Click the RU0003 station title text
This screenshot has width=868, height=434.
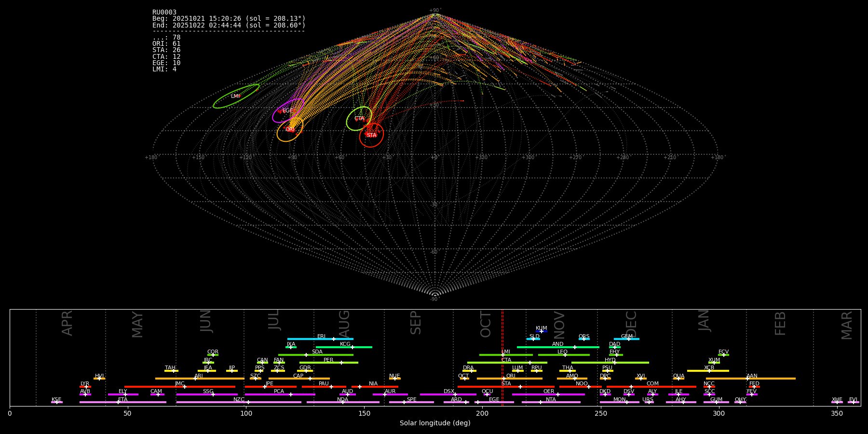[x=164, y=12]
